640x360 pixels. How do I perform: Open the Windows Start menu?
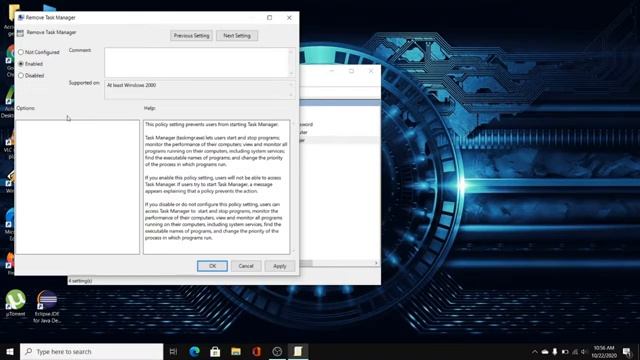coord(10,351)
